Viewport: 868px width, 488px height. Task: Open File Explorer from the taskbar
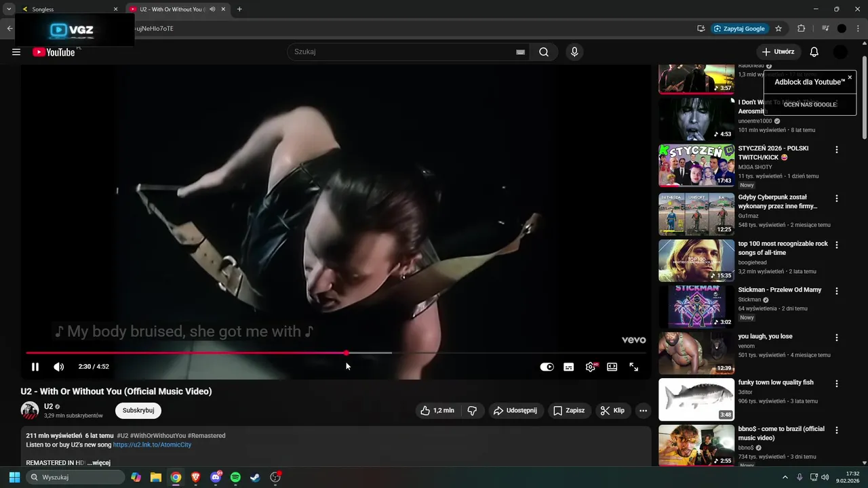[156, 477]
